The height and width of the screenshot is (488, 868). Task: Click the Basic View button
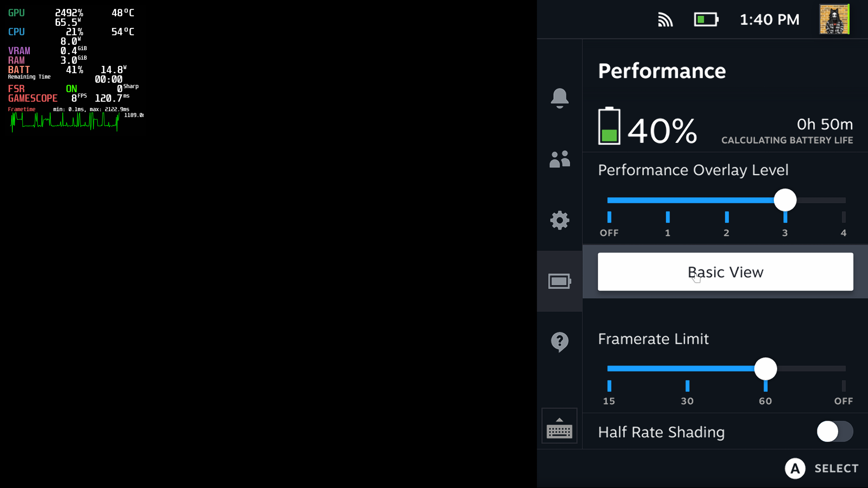[x=725, y=272]
